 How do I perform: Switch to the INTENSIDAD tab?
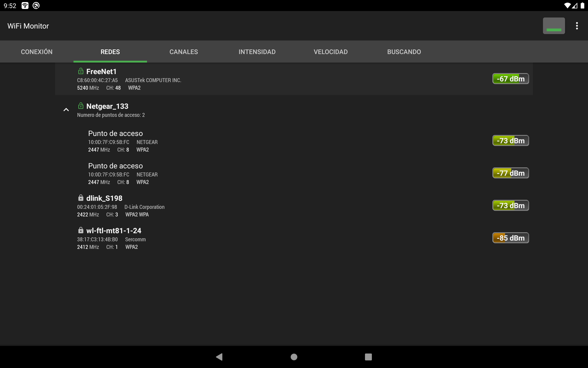[x=257, y=52]
